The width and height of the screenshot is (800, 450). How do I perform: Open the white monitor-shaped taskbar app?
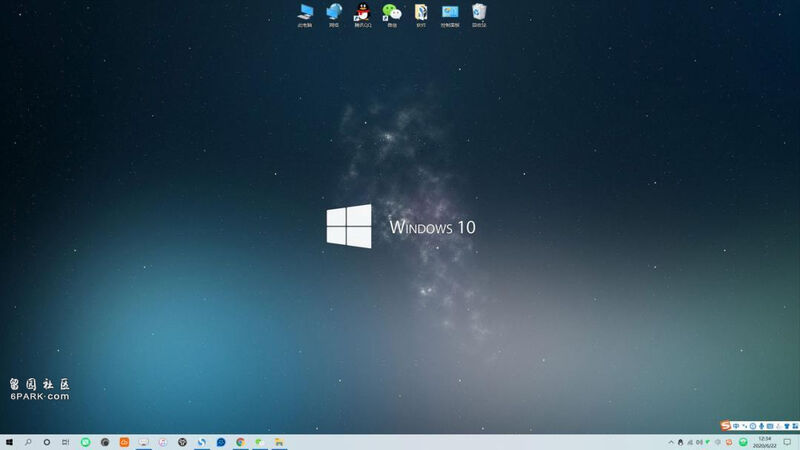[143, 442]
